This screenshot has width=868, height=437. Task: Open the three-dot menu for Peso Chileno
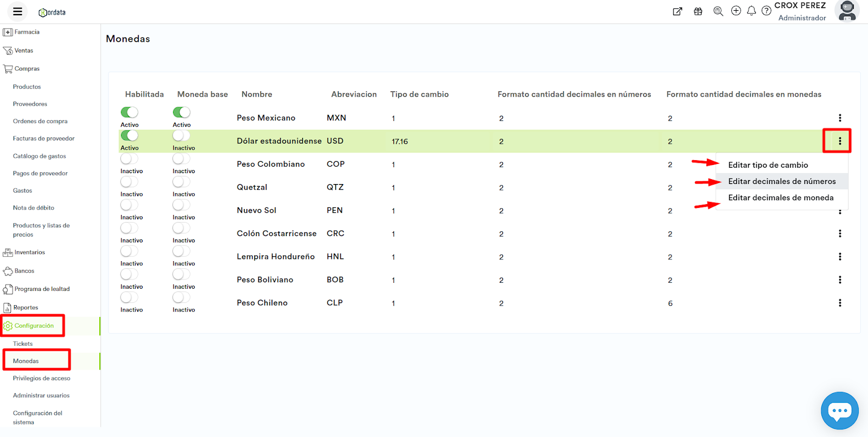coord(840,303)
